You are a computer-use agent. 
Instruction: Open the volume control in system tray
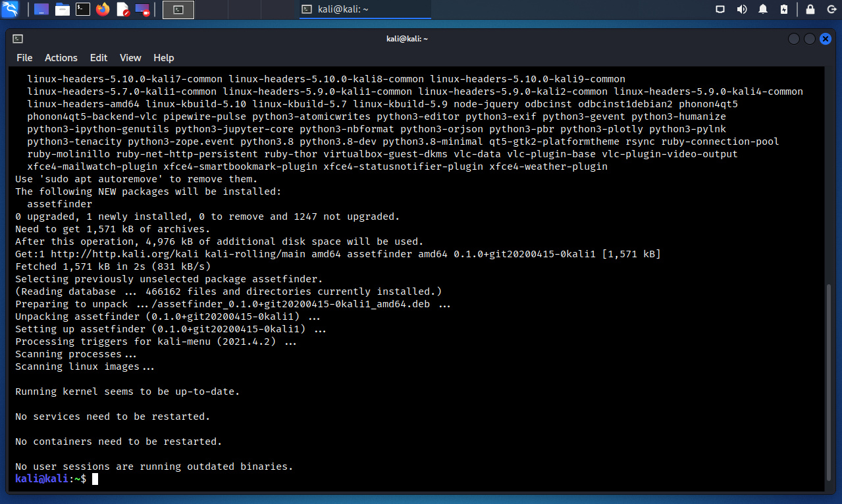point(742,9)
